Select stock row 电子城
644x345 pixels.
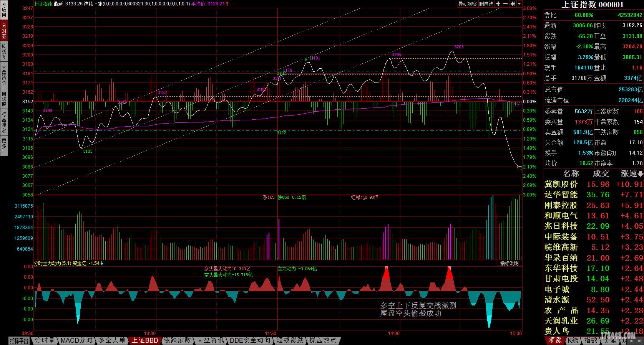594,289
